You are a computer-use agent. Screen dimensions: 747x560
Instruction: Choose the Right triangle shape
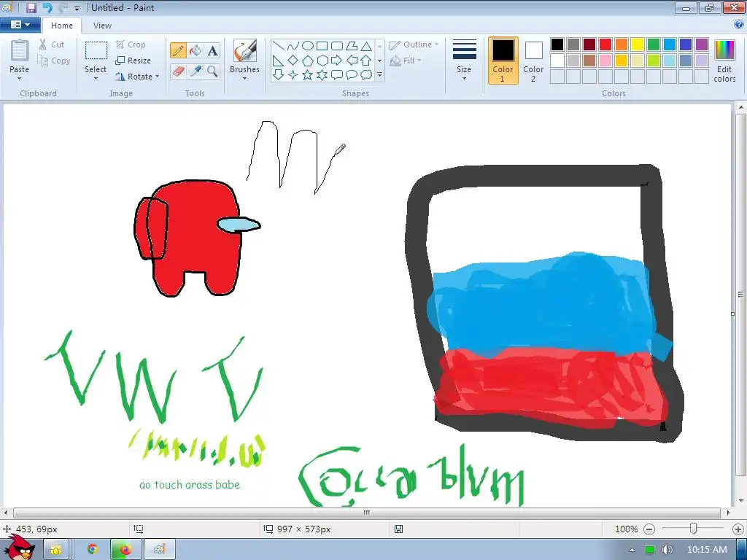tap(279, 61)
